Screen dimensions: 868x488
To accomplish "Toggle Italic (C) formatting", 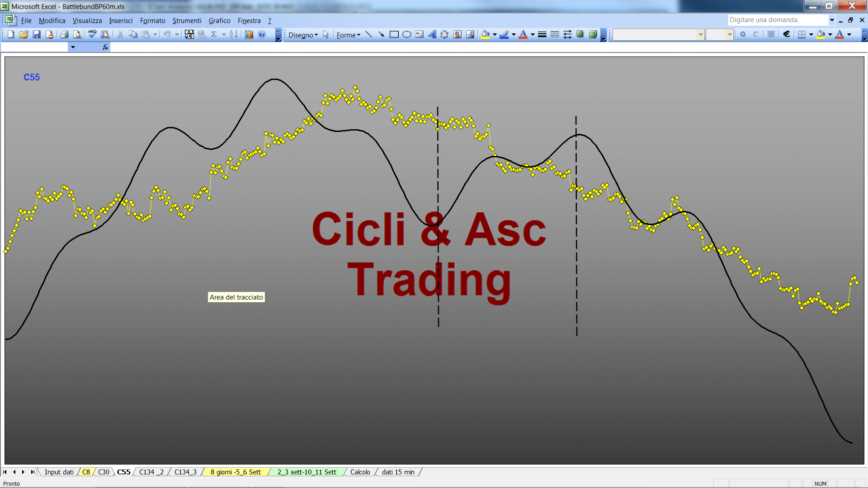I will (x=755, y=34).
